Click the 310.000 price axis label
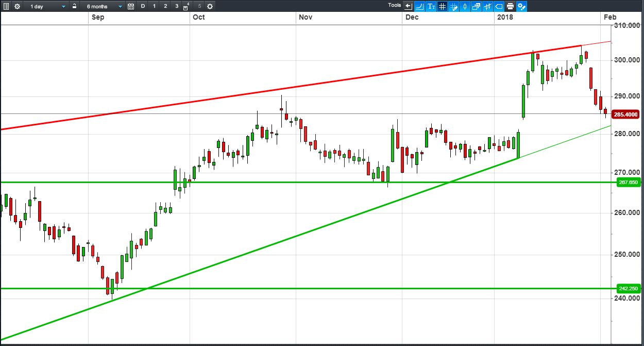Viewport: 644px width, 346px height. pyautogui.click(x=628, y=25)
